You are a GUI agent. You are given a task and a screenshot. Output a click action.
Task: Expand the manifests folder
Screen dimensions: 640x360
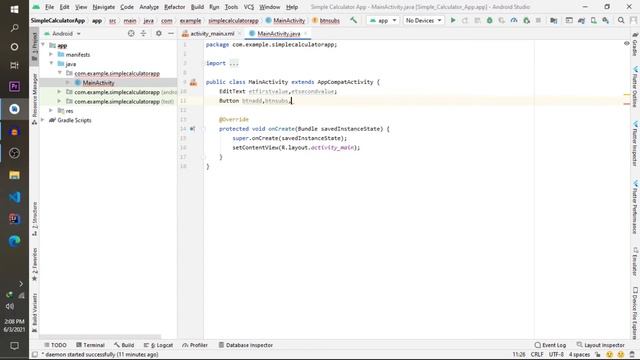(51, 54)
